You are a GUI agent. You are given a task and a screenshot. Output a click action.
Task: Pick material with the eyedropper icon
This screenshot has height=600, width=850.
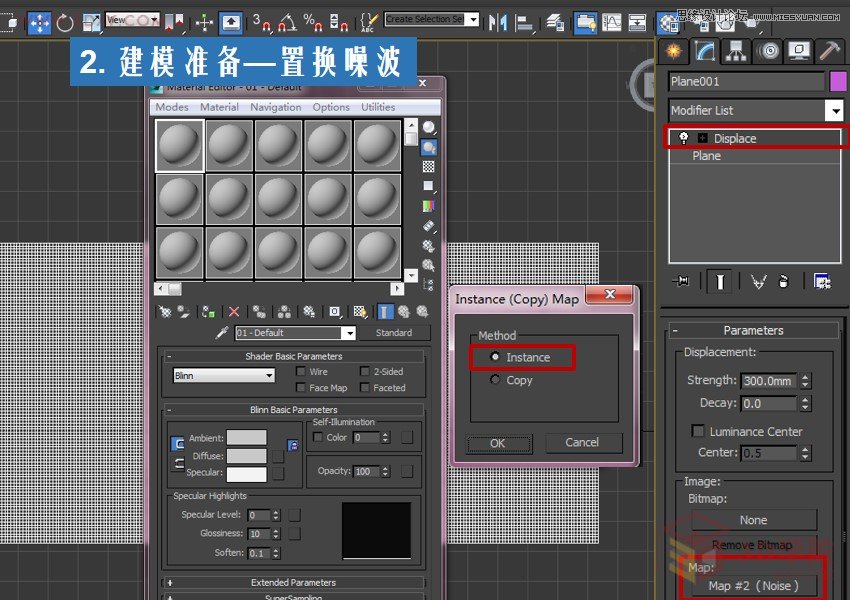click(x=222, y=333)
